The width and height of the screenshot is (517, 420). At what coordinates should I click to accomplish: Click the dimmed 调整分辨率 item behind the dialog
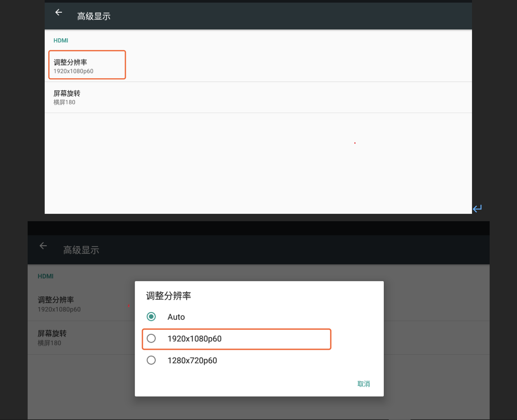point(56,300)
